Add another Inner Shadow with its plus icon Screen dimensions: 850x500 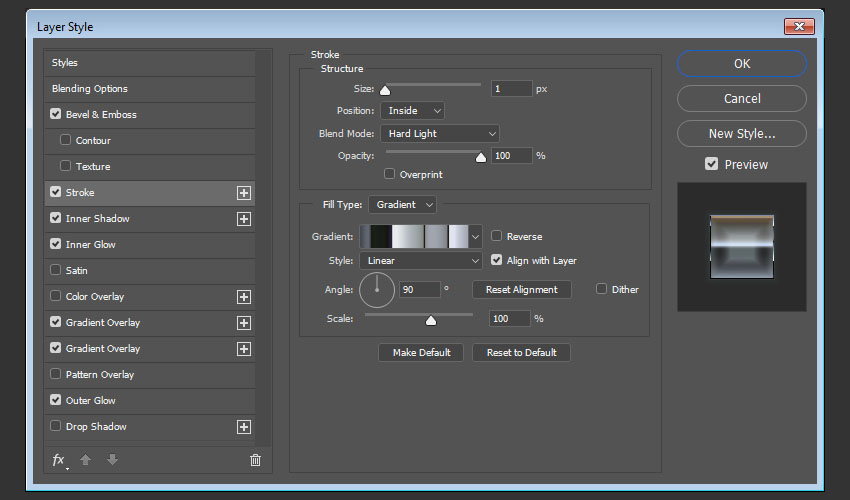point(243,219)
